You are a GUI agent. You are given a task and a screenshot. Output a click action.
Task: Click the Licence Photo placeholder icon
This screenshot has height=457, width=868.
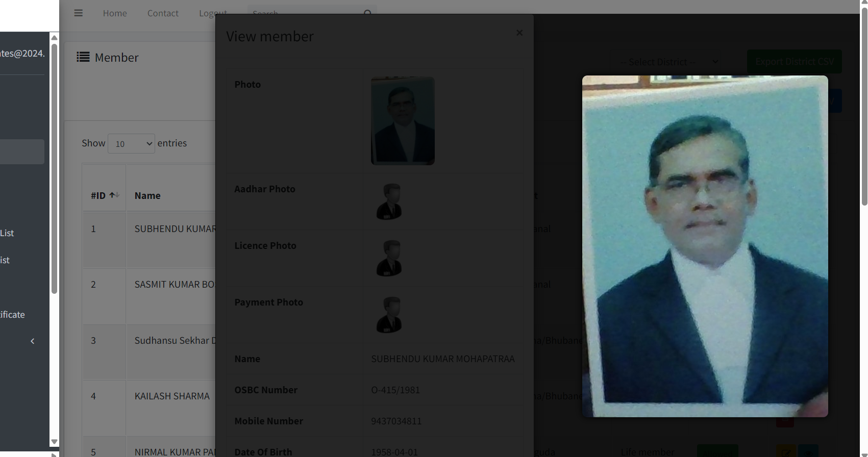389,259
